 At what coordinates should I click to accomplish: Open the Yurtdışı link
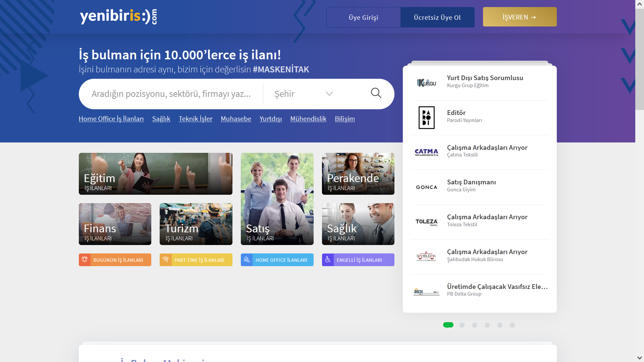pyautogui.click(x=271, y=119)
